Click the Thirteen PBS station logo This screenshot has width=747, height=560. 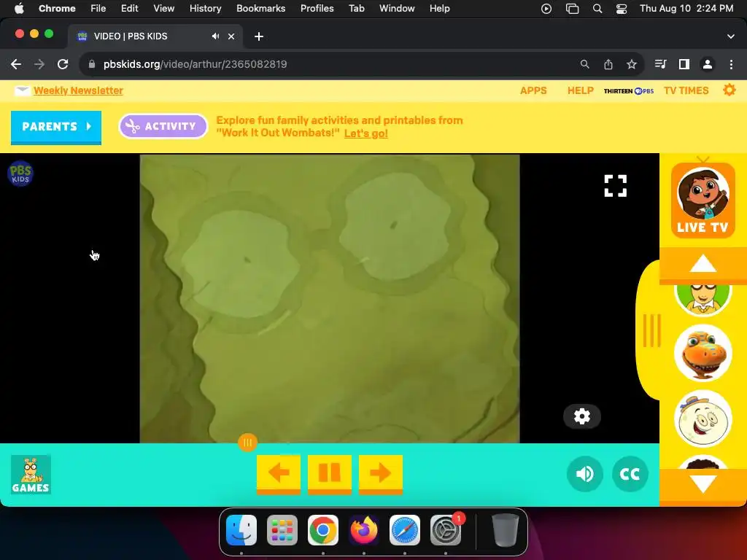click(628, 91)
